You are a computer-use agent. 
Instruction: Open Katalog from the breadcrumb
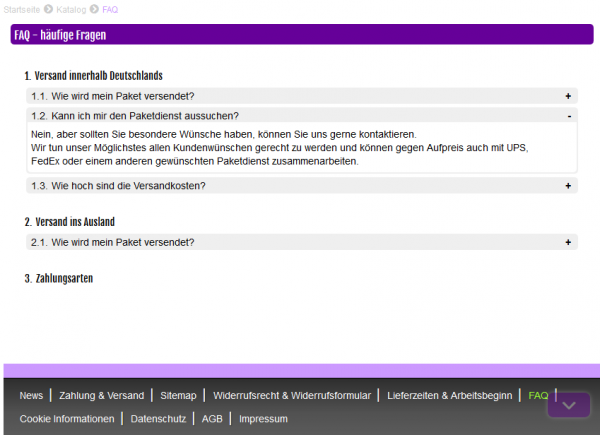click(71, 9)
